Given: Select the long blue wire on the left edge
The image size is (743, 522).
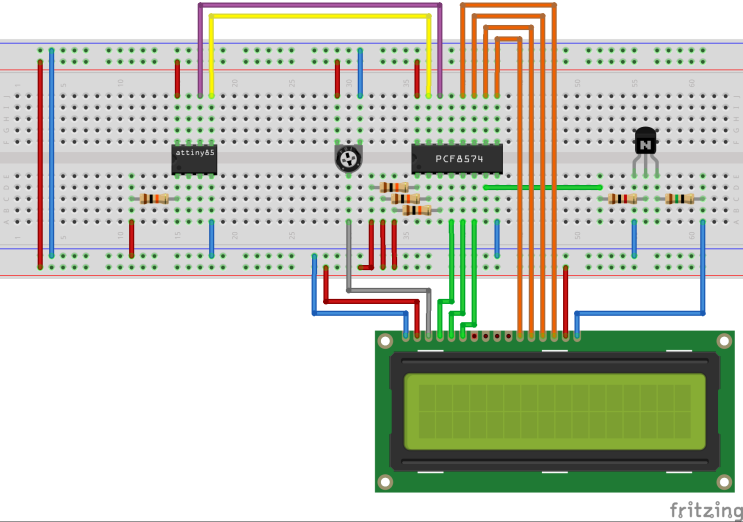Looking at the screenshot, I should tap(52, 153).
